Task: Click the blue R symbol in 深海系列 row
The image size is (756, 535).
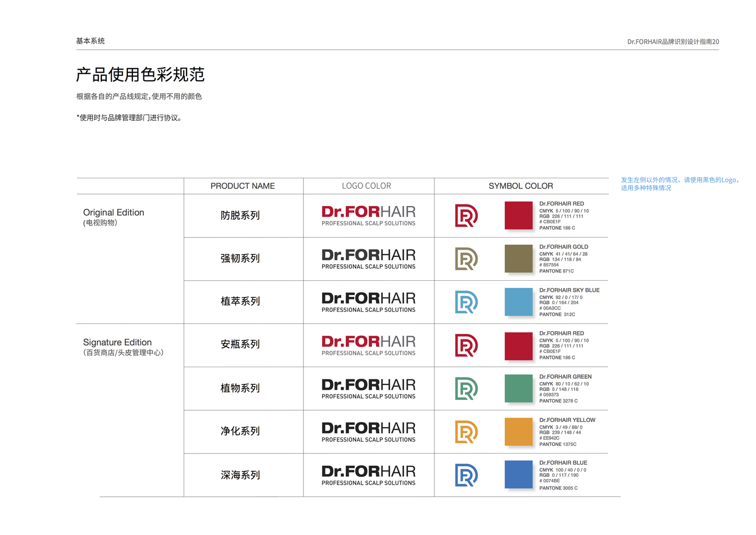Action: 466,475
